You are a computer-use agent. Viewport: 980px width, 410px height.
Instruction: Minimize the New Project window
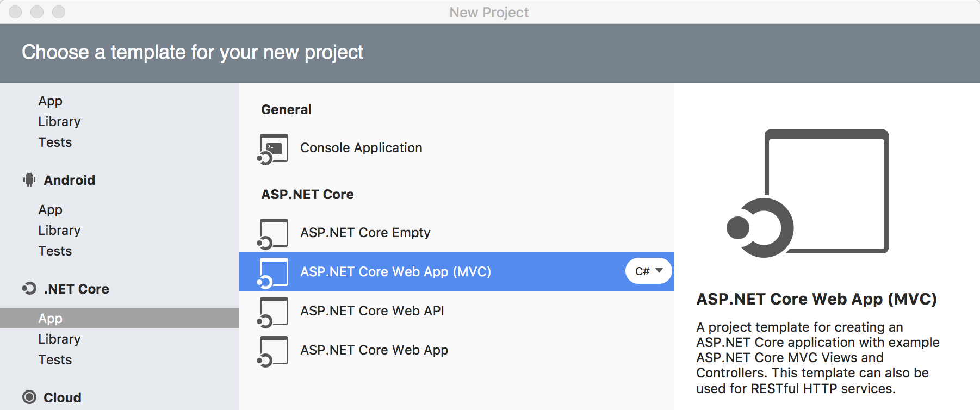(x=37, y=11)
